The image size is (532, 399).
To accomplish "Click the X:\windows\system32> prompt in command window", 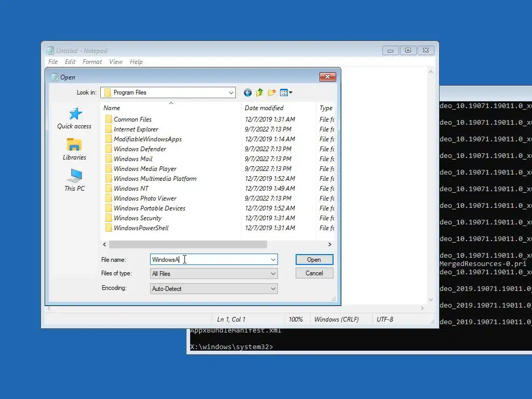I will coord(231,347).
